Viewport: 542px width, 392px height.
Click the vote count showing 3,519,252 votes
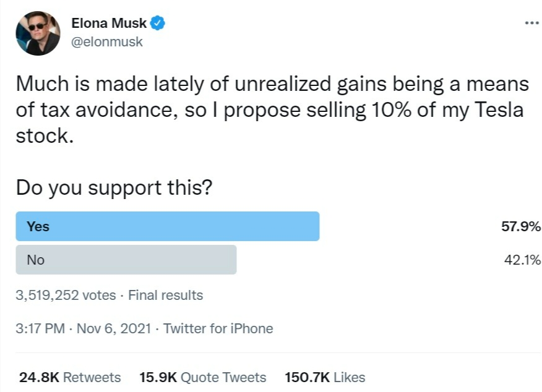point(64,295)
